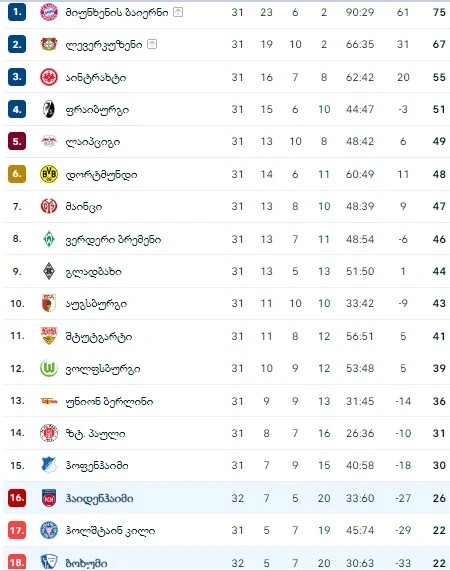Click the Bayern Munich club logo
This screenshot has width=450, height=571.
pyautogui.click(x=49, y=12)
